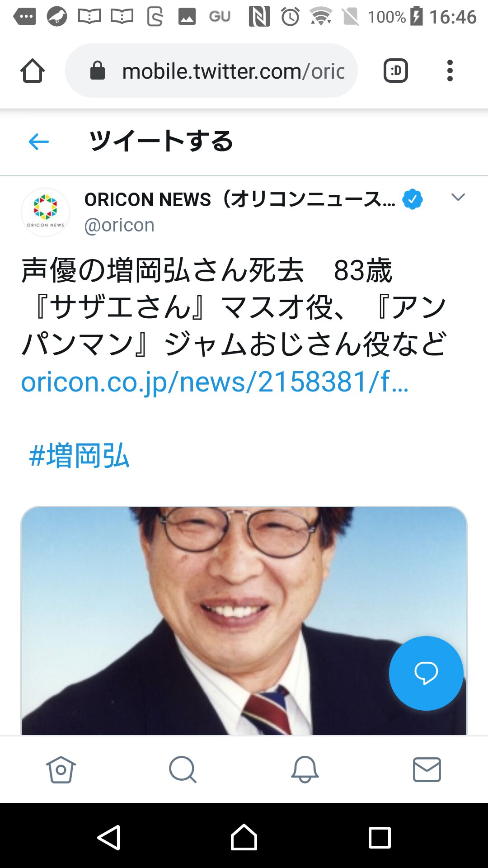This screenshot has height=868, width=488.
Task: Go to Twitter Home tab
Action: (x=61, y=769)
